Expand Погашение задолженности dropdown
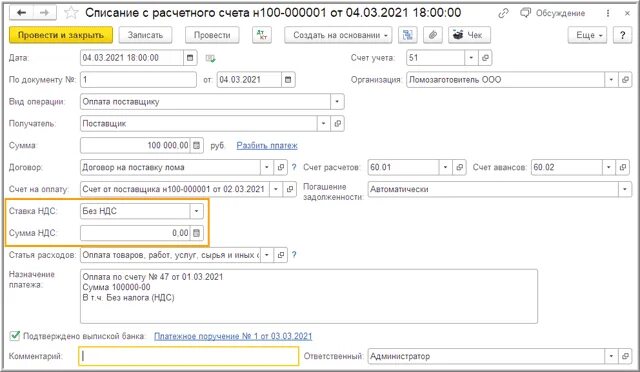 [x=625, y=189]
